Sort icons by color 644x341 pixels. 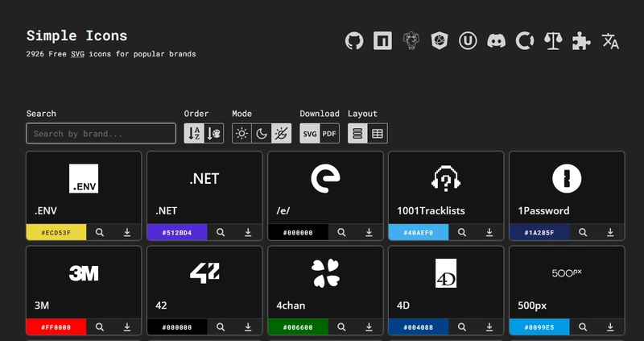(x=213, y=133)
